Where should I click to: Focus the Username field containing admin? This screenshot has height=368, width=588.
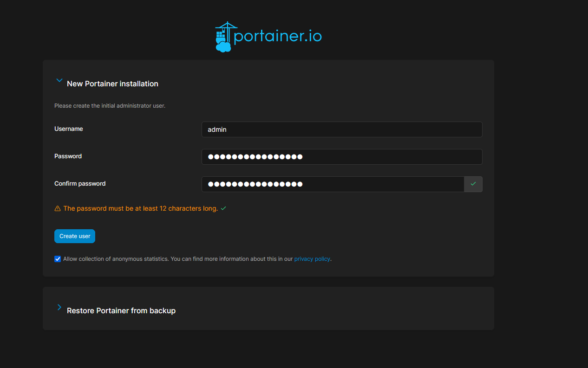[341, 129]
